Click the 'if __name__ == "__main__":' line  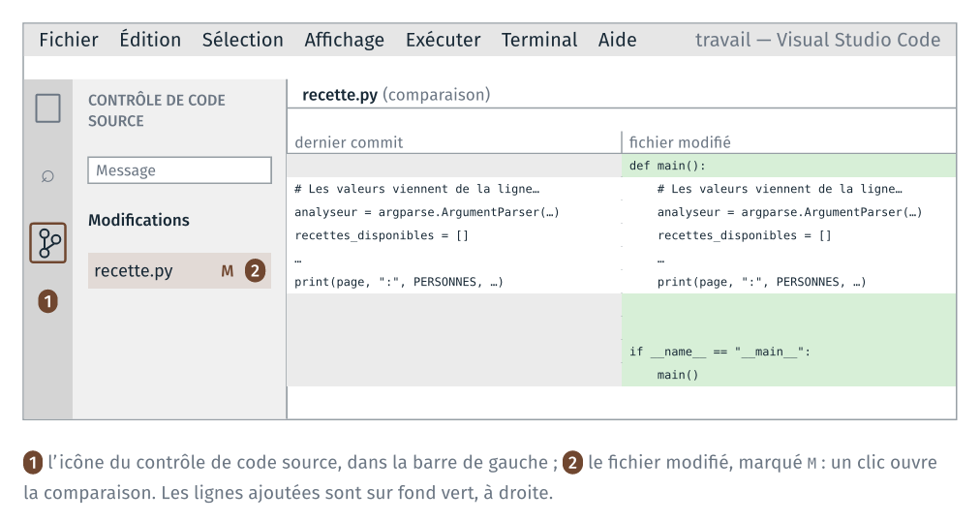pos(720,352)
